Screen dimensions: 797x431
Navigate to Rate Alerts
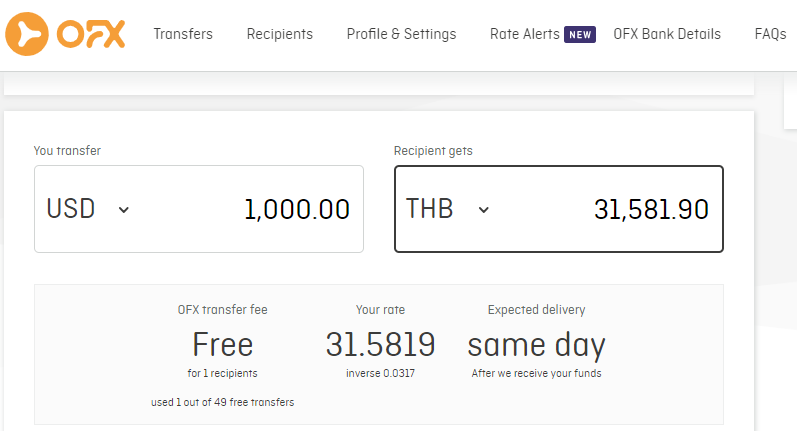[x=525, y=34]
